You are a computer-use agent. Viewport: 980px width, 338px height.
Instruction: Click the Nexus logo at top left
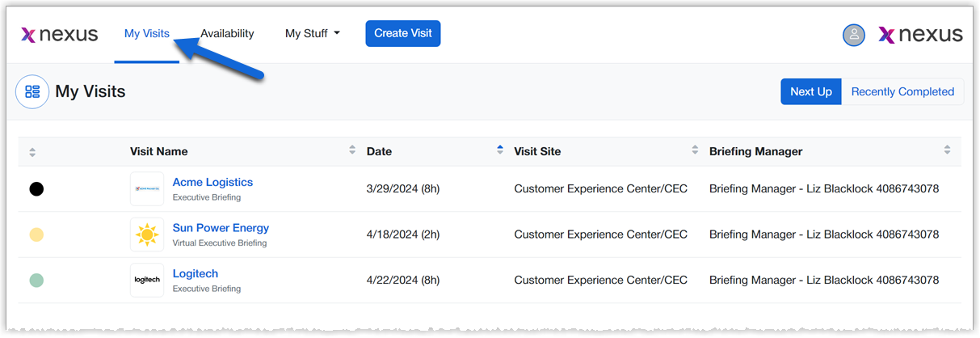coord(60,34)
